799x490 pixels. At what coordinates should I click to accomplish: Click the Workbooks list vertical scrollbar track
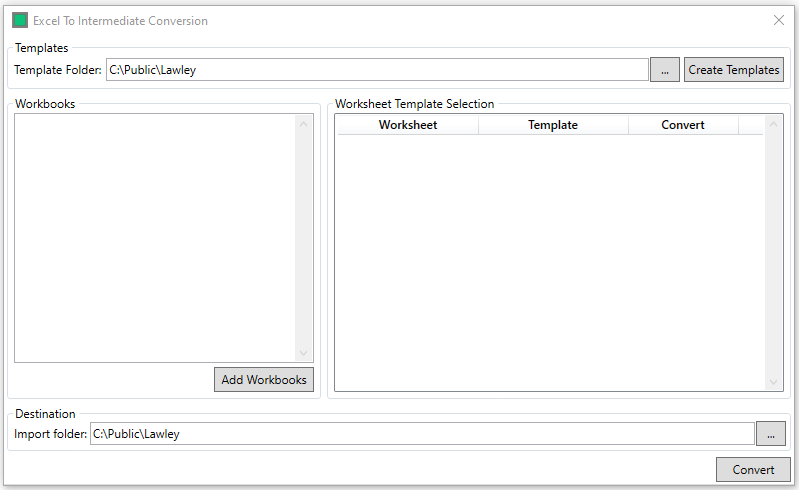304,238
